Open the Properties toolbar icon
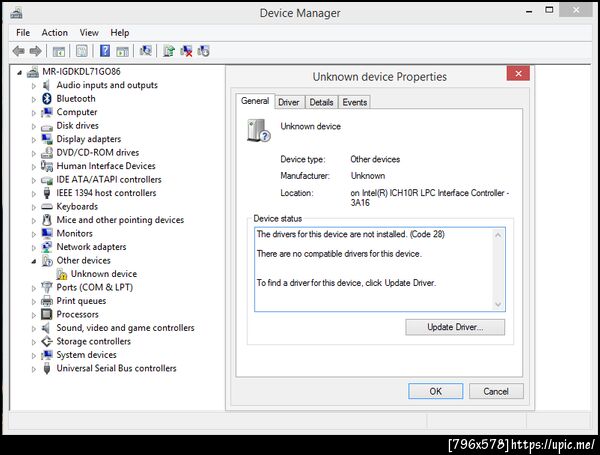Image resolution: width=600 pixels, height=455 pixels. pyautogui.click(x=82, y=51)
